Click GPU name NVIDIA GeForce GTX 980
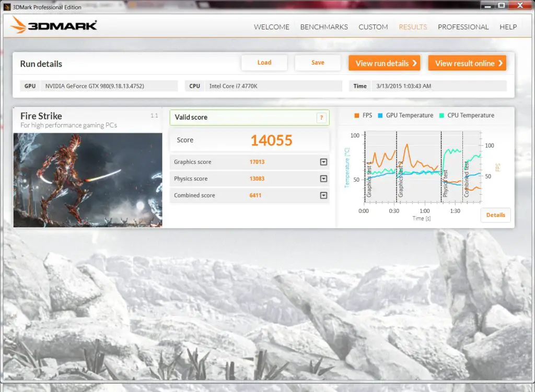535x392 pixels. pyautogui.click(x=95, y=86)
